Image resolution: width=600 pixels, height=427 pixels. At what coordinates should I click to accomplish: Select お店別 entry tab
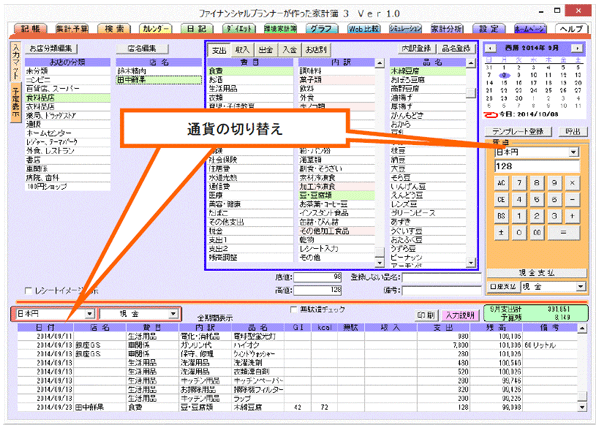pos(316,50)
